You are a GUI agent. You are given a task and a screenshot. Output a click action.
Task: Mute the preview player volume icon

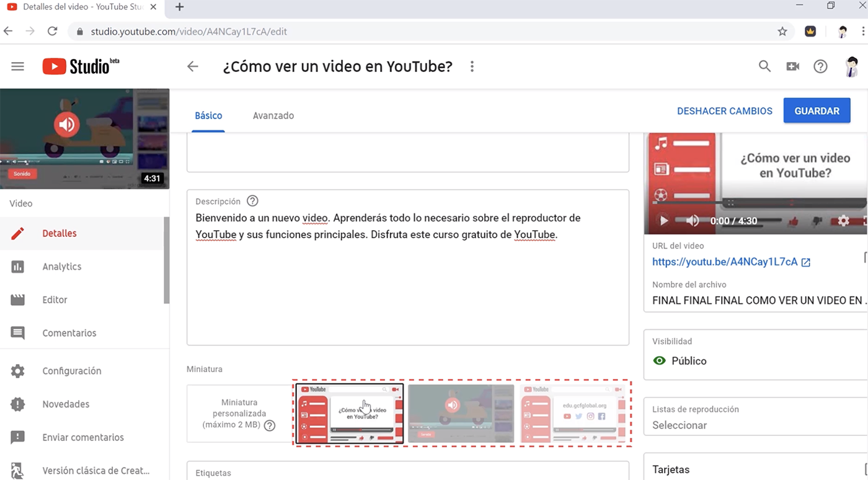point(693,221)
